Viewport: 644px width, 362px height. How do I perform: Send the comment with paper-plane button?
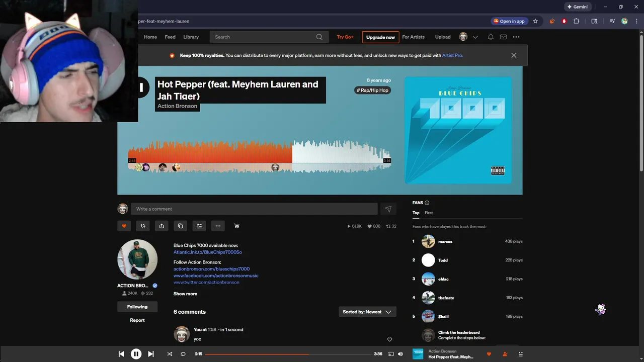click(388, 209)
